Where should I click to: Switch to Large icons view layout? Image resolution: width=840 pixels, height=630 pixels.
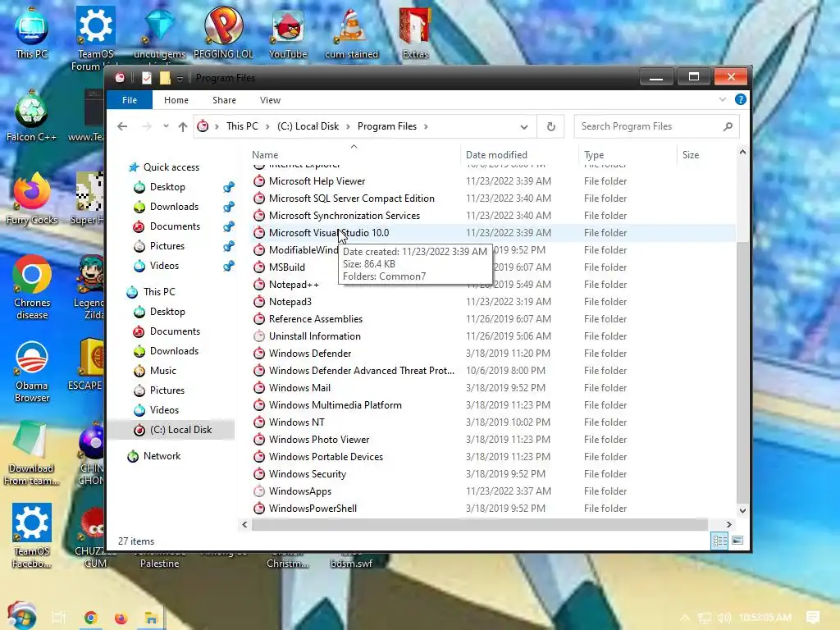click(x=737, y=541)
